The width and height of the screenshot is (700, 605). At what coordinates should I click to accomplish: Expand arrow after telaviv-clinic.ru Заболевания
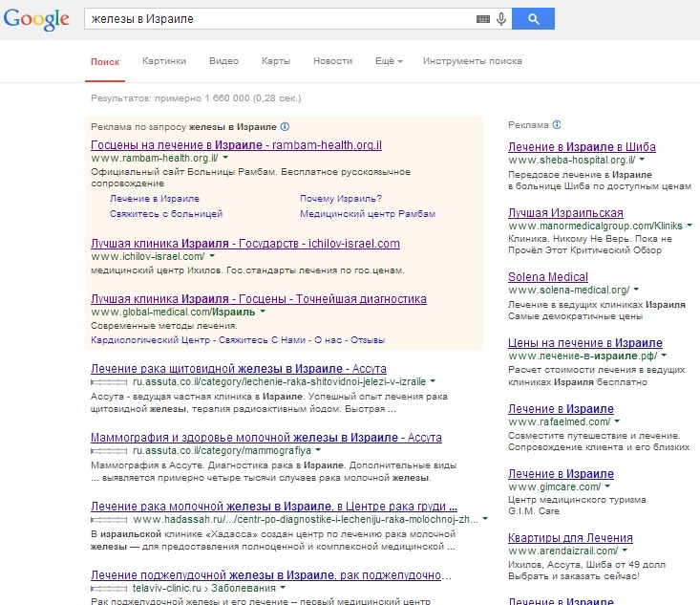pos(283,588)
